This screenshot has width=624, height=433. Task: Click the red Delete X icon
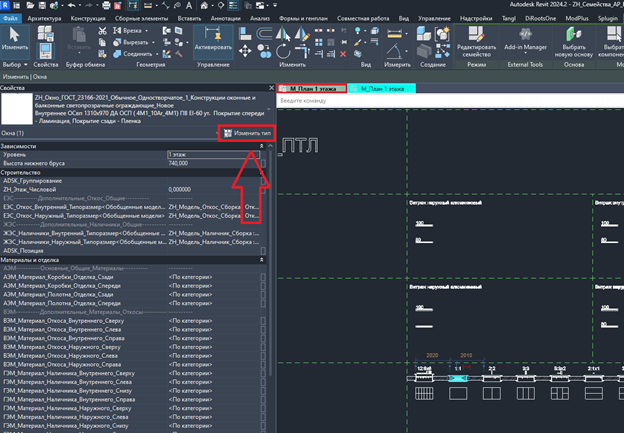click(x=343, y=54)
